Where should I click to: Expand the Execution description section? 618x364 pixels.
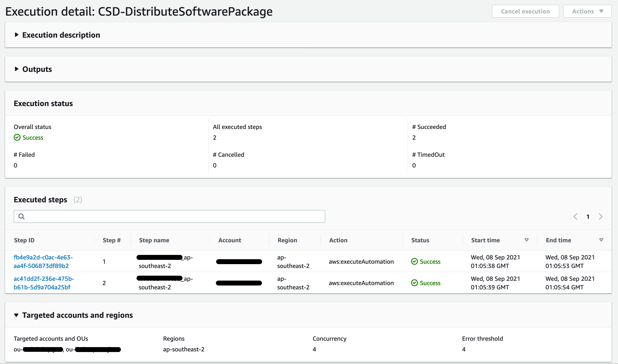coord(17,35)
